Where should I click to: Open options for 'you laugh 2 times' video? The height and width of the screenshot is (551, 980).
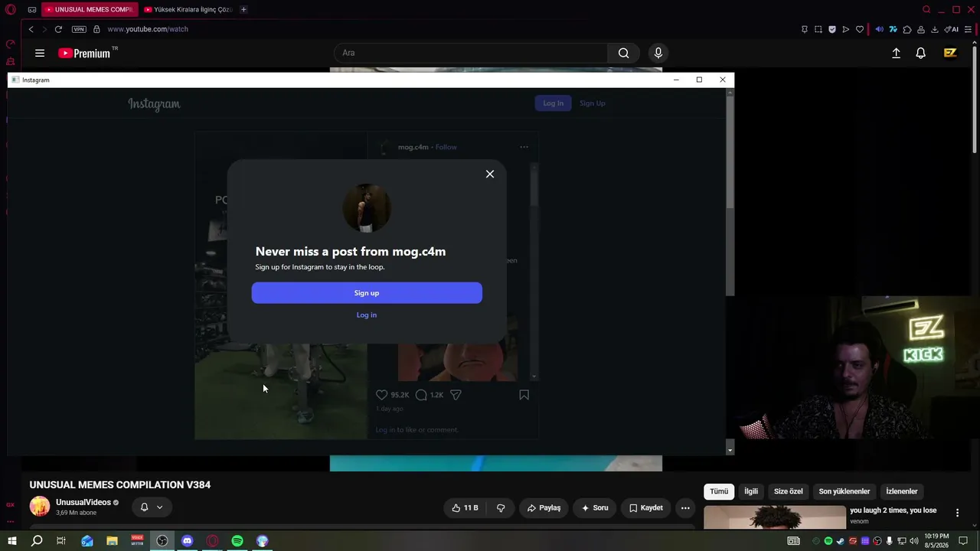957,513
